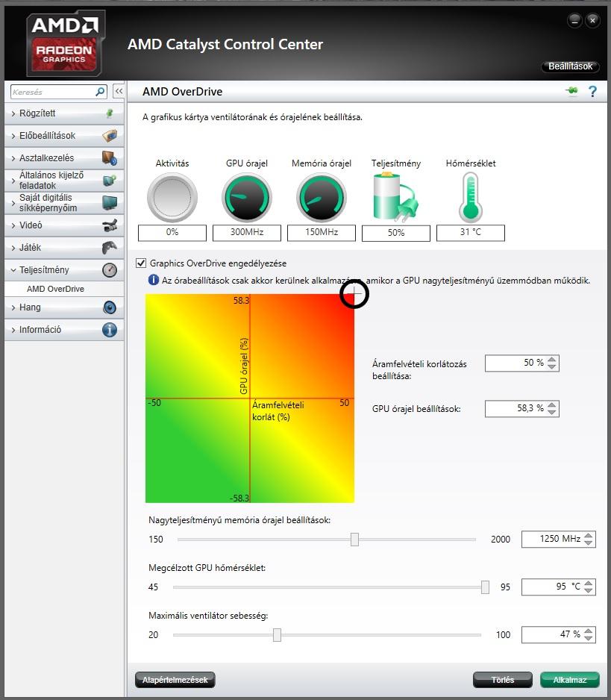Expand the Játék section

click(x=13, y=247)
